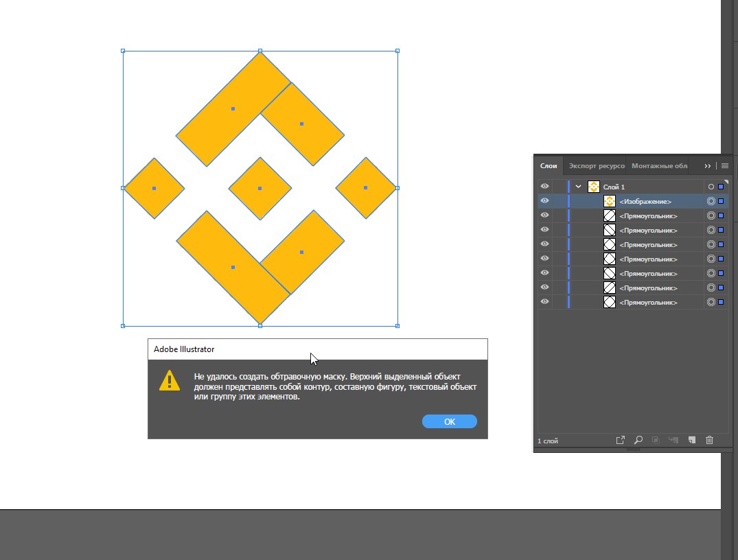This screenshot has width=738, height=560.
Task: Click the '1 слой' count text
Action: click(548, 441)
